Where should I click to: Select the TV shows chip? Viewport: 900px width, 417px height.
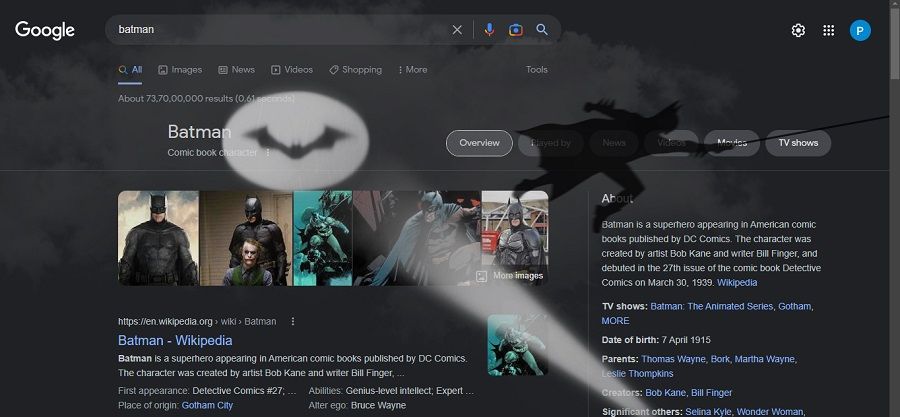point(798,143)
